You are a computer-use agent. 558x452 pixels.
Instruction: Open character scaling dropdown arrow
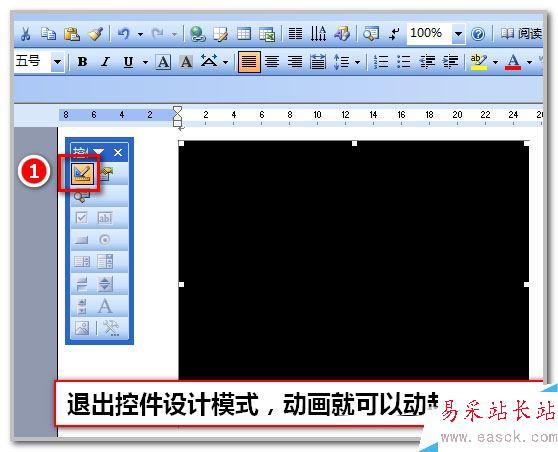pos(226,62)
